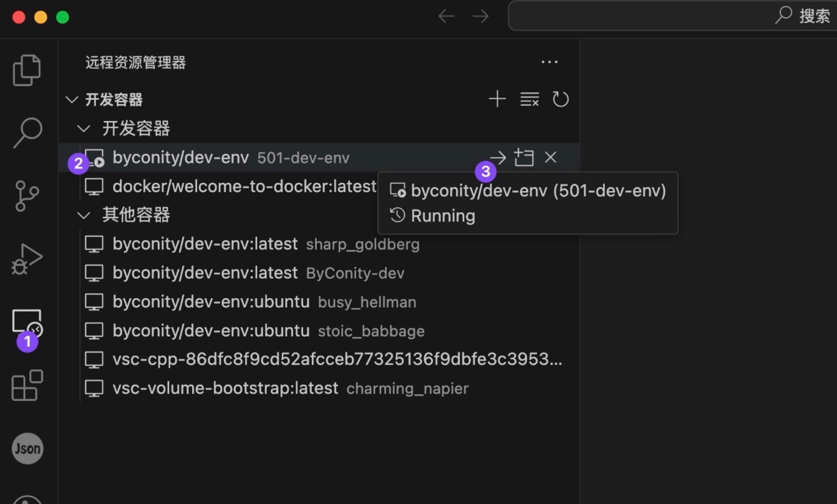Viewport: 837px width, 504px height.
Task: Attach to byconity/dev-env in current window arrow
Action: pos(498,158)
